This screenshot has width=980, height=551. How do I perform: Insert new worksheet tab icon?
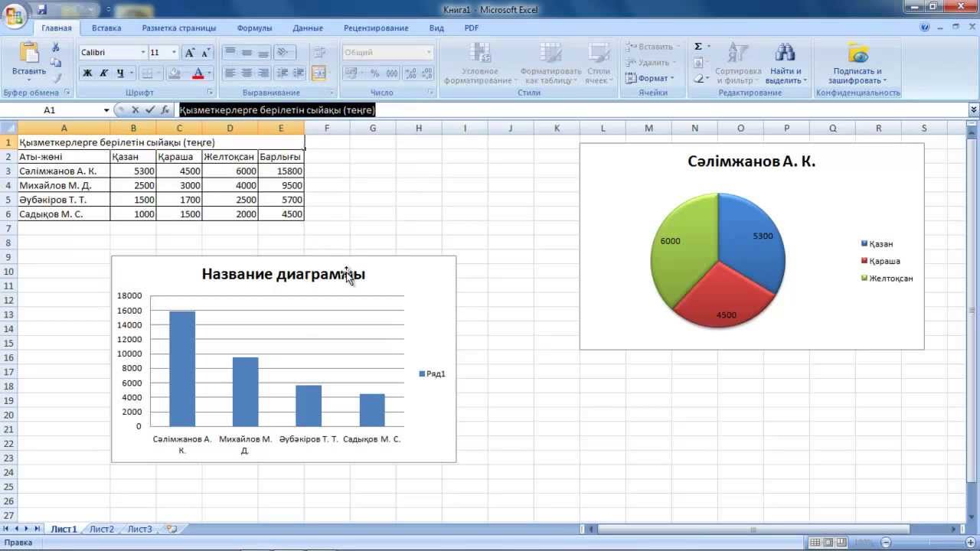pyautogui.click(x=171, y=529)
